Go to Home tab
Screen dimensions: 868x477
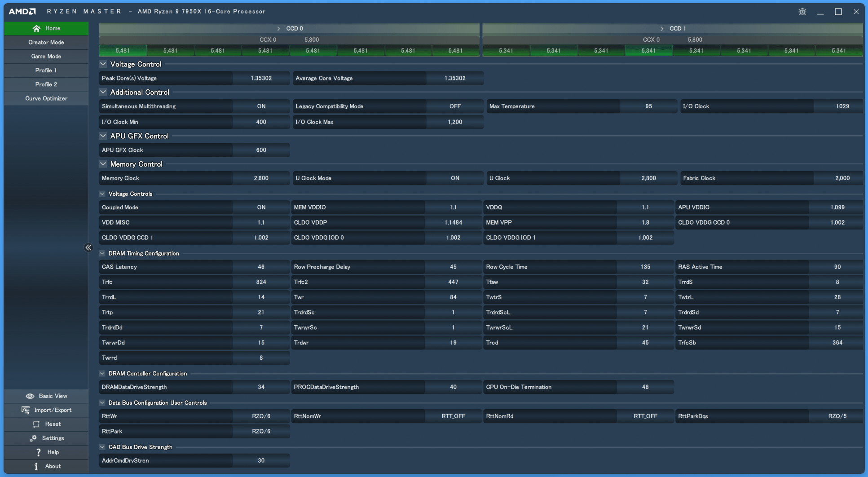point(46,28)
